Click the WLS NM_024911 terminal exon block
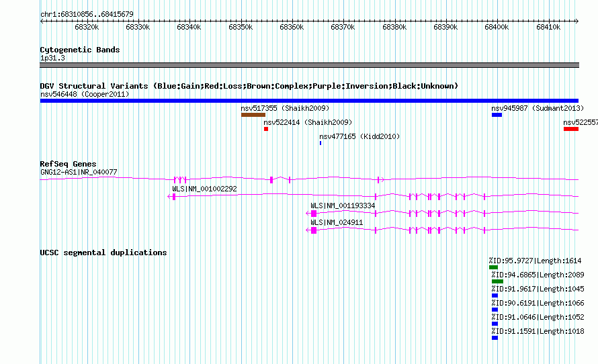Viewport: 598px width, 364px height. tap(314, 230)
